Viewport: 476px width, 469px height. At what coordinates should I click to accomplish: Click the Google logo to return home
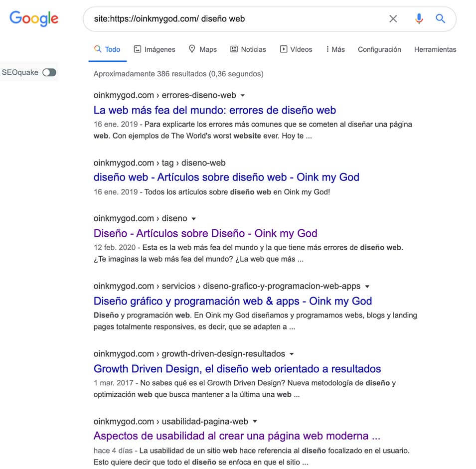33,18
